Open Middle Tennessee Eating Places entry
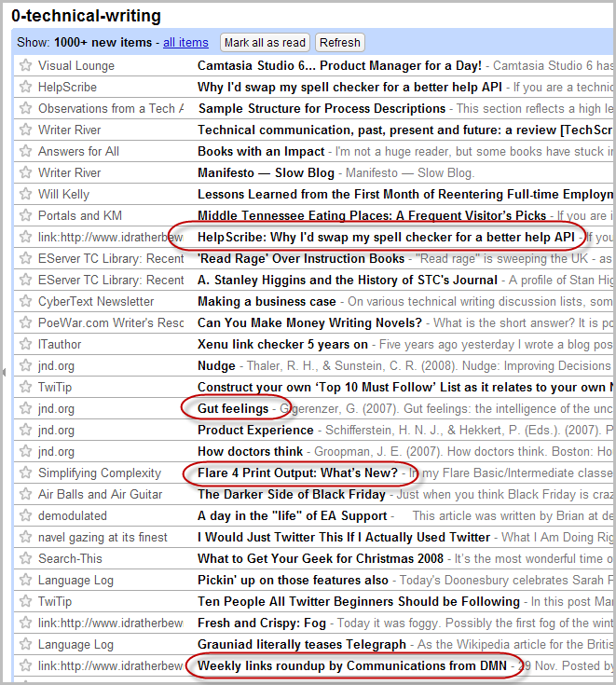616x685 pixels. tap(372, 215)
